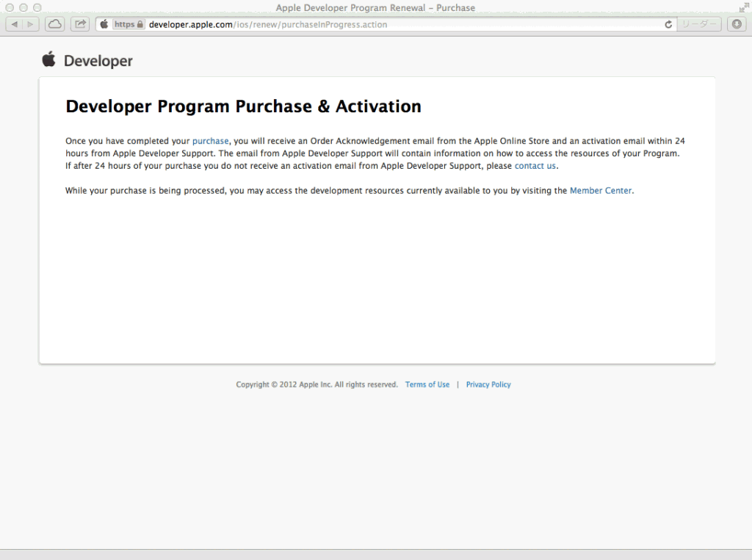Reload the page with the refresh icon
Screen dimensions: 752x560
[668, 24]
